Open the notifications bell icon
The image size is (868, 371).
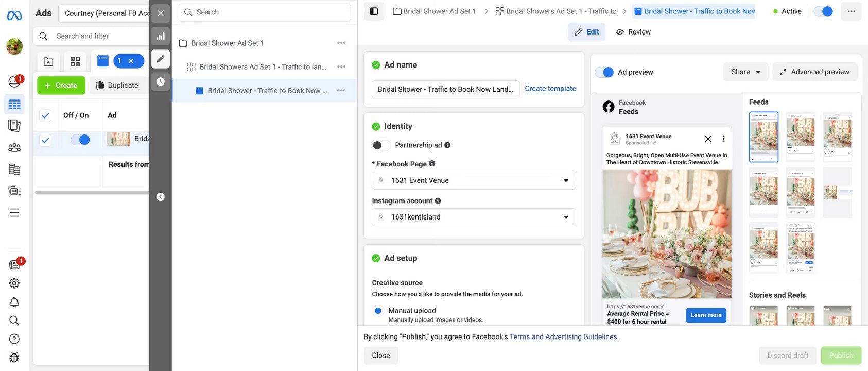[14, 302]
